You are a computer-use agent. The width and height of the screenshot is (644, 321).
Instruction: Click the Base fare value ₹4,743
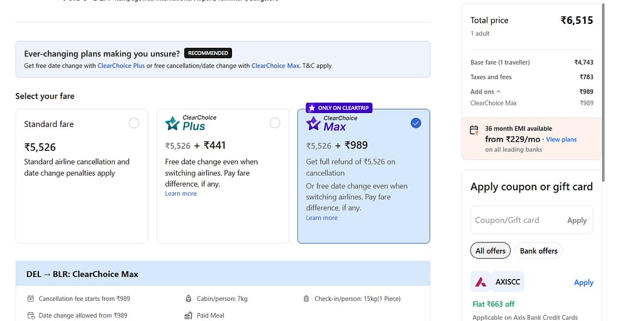click(584, 62)
